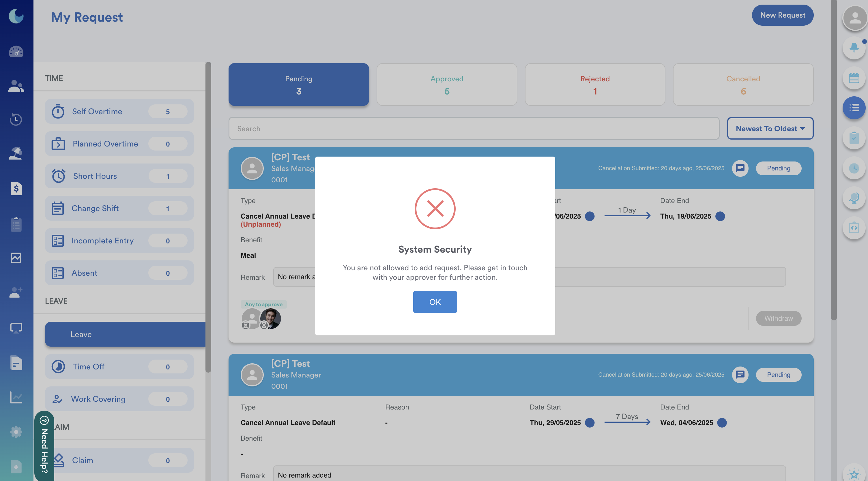
Task: Click the New Request button
Action: point(782,15)
